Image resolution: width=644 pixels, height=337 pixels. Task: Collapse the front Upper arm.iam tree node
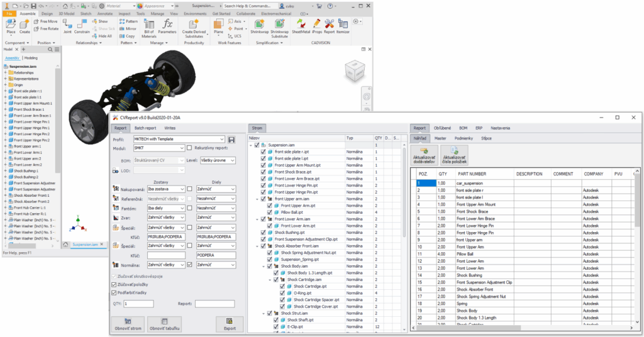click(257, 199)
